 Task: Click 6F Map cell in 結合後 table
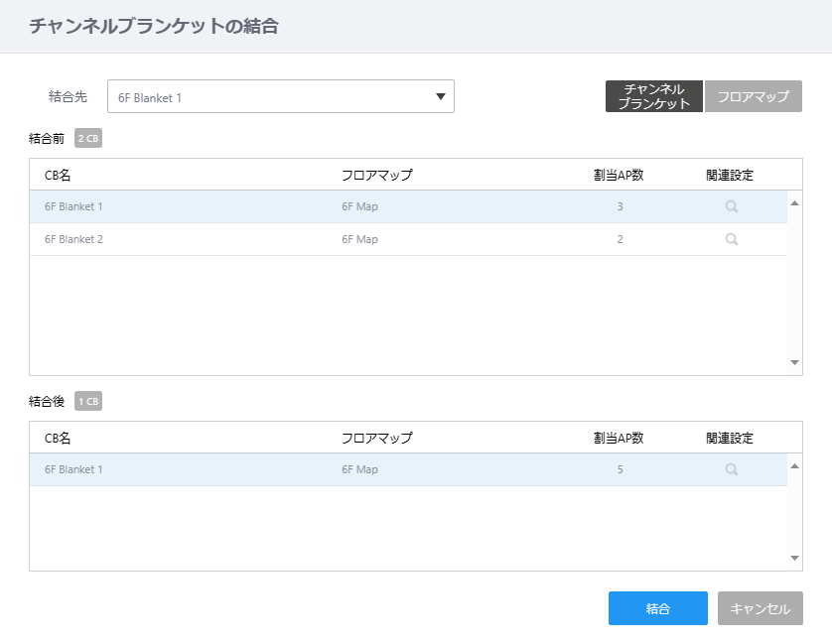point(359,469)
